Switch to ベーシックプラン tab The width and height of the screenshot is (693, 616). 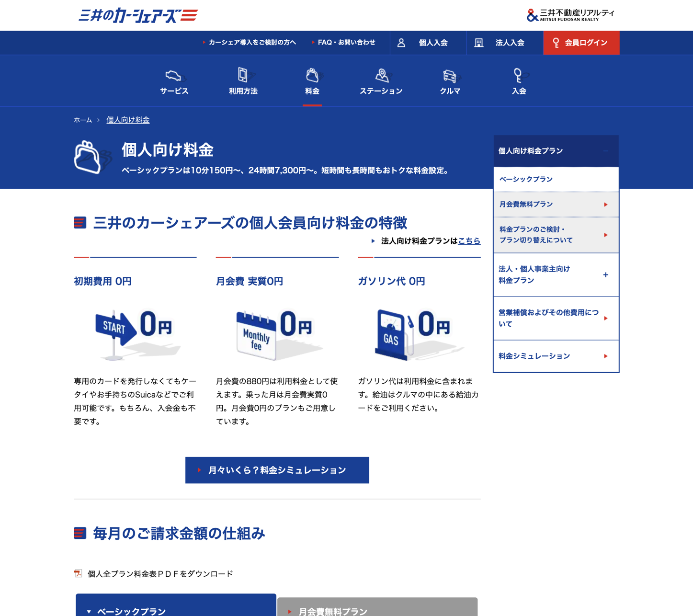tap(176, 605)
